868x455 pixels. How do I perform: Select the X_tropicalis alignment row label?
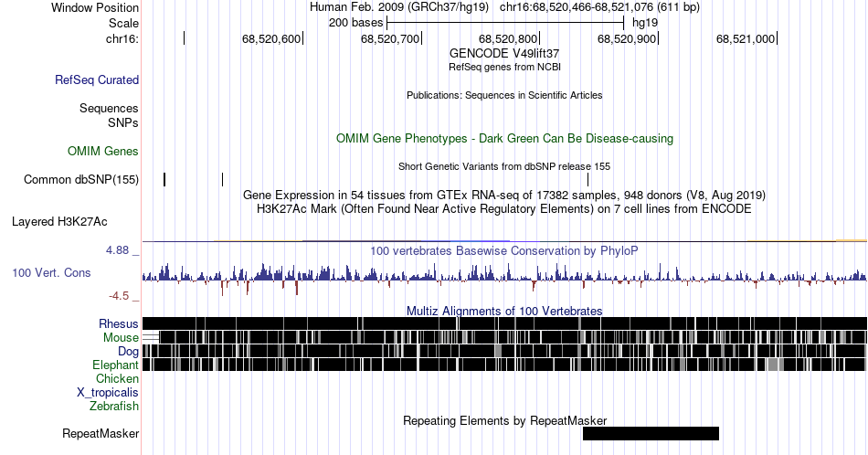[108, 393]
